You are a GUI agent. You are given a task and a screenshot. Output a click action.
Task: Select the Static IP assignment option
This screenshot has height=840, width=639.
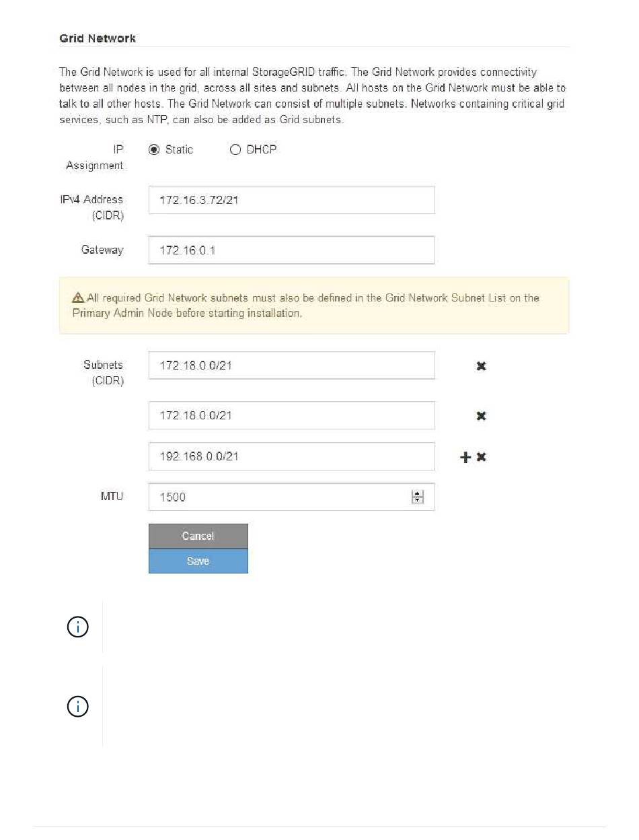(154, 150)
